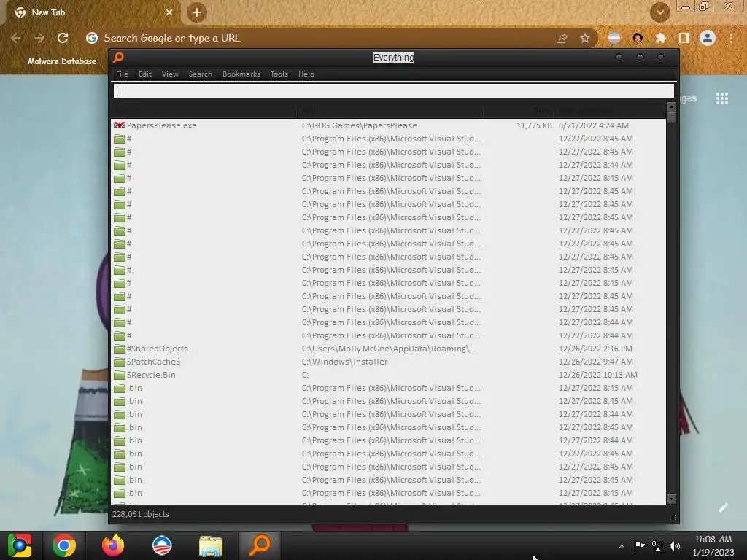Click the Action Center flag tray icon
The height and width of the screenshot is (560, 747).
tap(639, 546)
